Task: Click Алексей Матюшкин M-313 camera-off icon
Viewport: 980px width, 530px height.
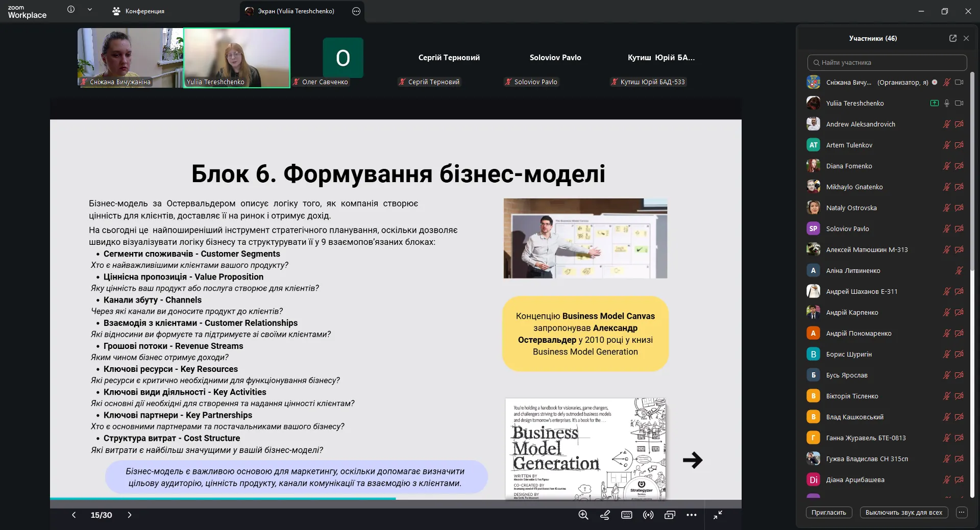Action: (959, 249)
